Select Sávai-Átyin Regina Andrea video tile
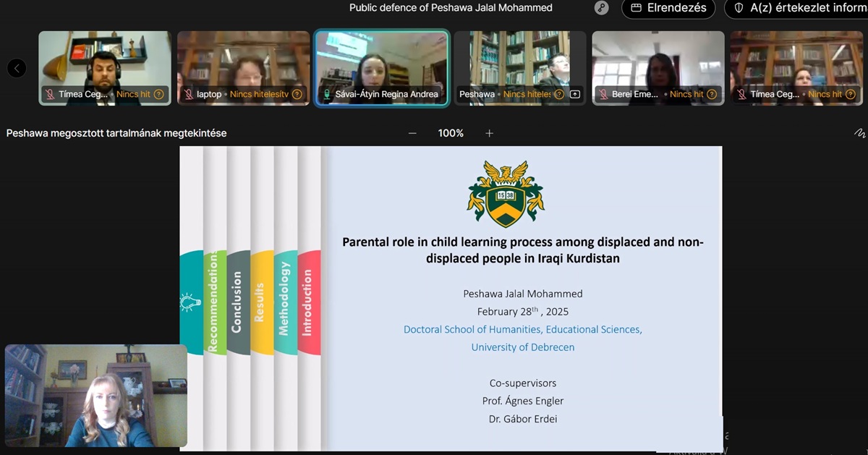The width and height of the screenshot is (868, 455). 382,65
